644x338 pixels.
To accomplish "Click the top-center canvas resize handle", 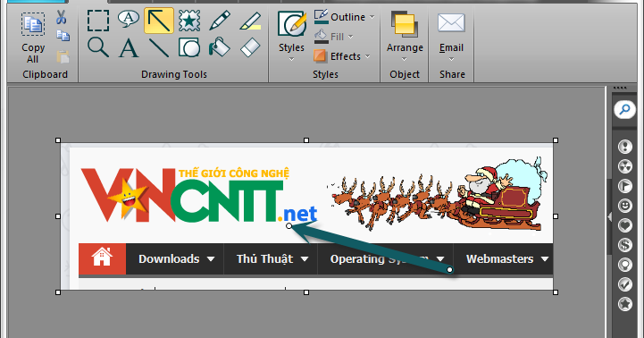I will click(306, 140).
